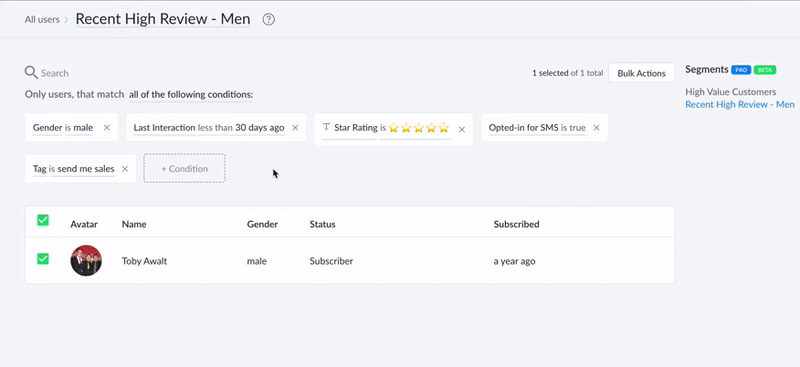Click the Opted-in for SMS field name

[x=523, y=128]
